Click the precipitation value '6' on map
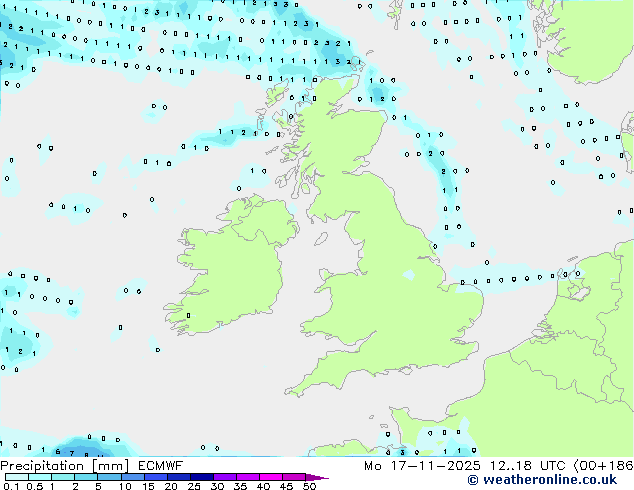 (x=58, y=451)
